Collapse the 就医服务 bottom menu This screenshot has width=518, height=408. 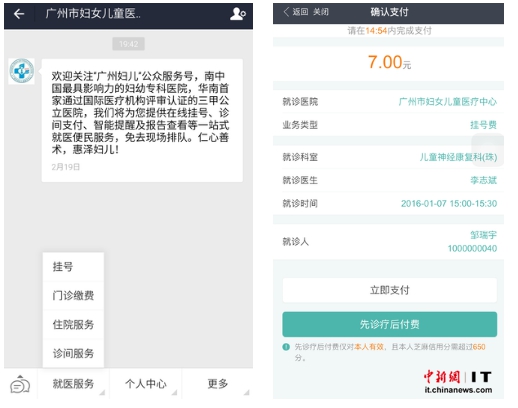tap(73, 384)
